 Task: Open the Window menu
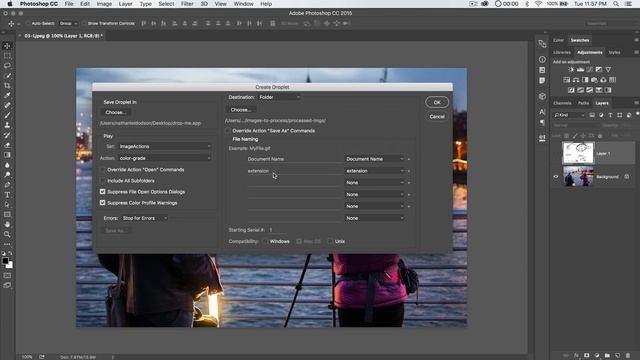[243, 4]
